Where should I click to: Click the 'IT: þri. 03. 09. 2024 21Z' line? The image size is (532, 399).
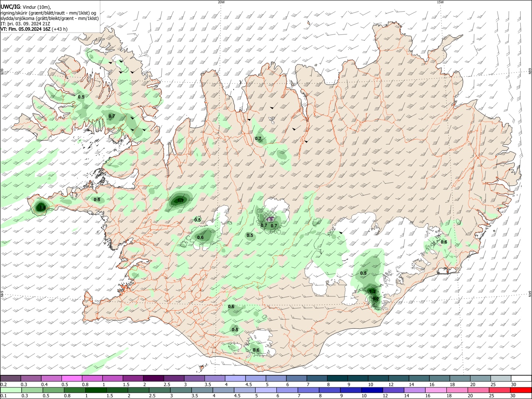coord(26,24)
